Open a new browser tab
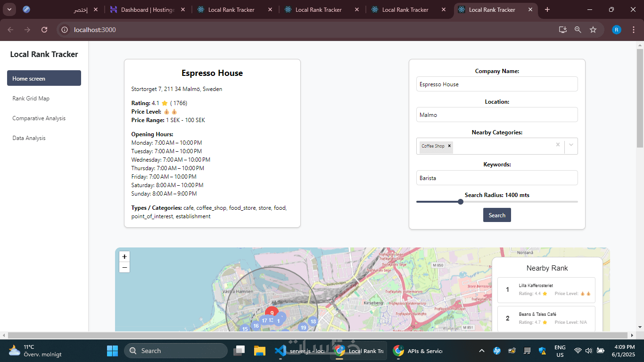 [547, 9]
